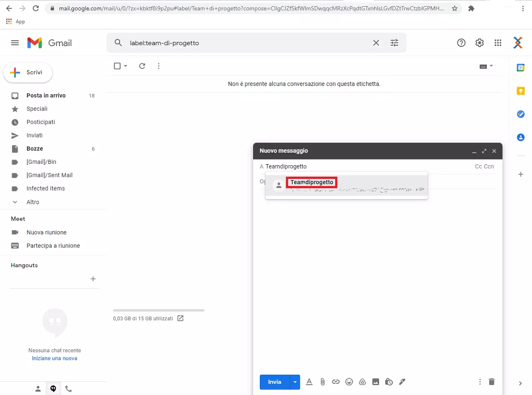Switch to Hangouts conversations icon

53,389
